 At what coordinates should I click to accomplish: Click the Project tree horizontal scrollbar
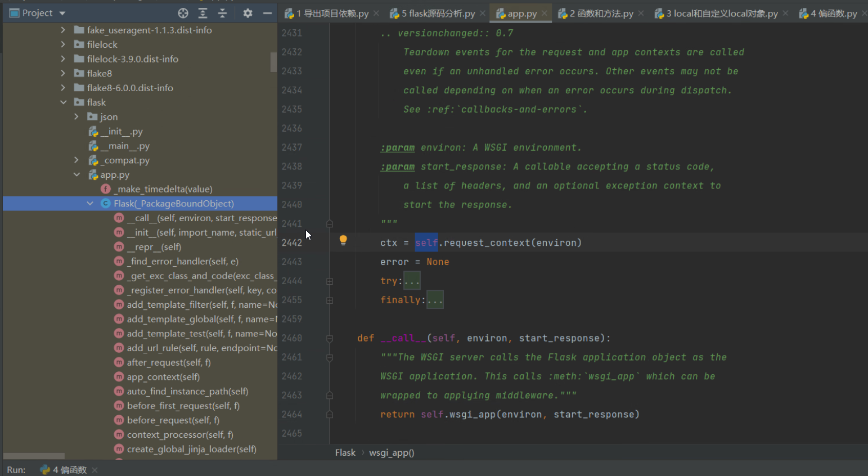pos(34,456)
